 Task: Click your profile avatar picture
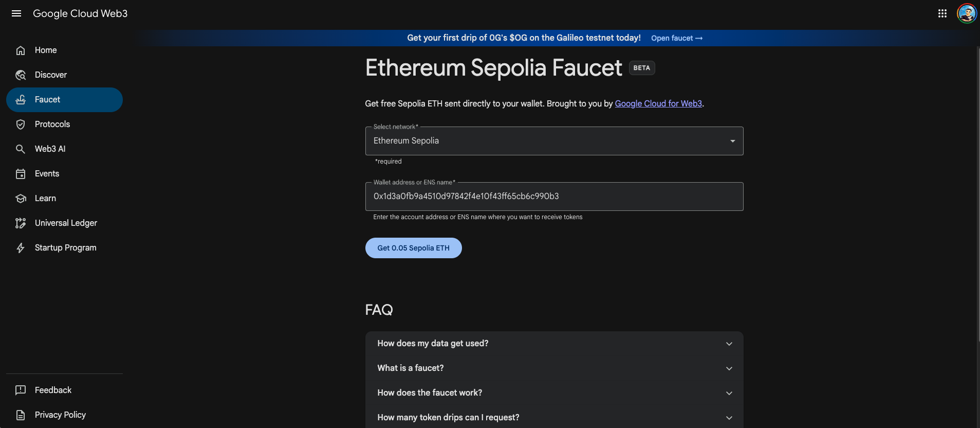(x=966, y=13)
